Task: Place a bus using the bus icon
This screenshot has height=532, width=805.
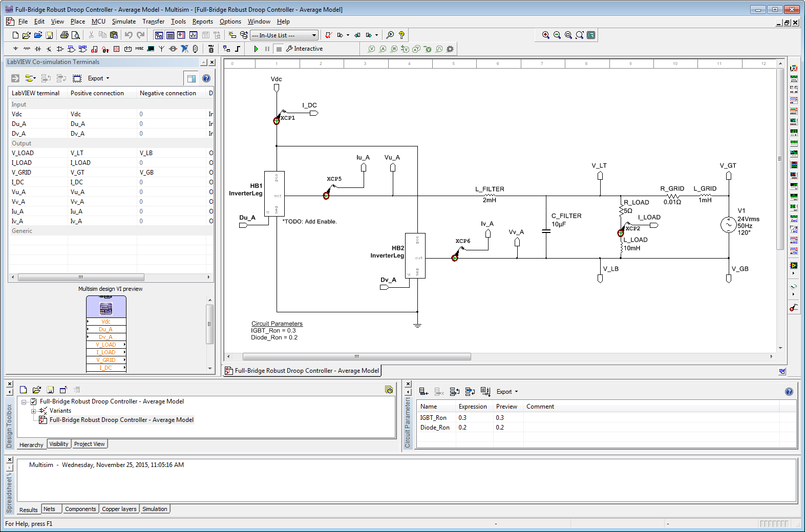Action: click(x=238, y=49)
